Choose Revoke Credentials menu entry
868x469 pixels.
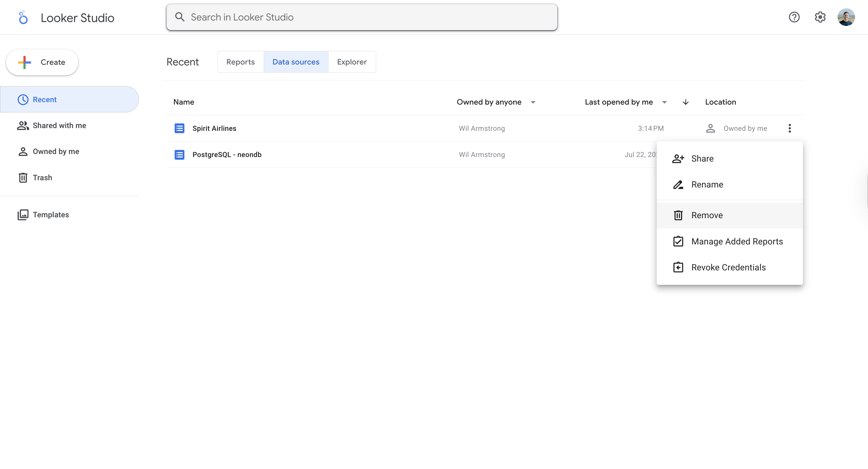pos(728,268)
